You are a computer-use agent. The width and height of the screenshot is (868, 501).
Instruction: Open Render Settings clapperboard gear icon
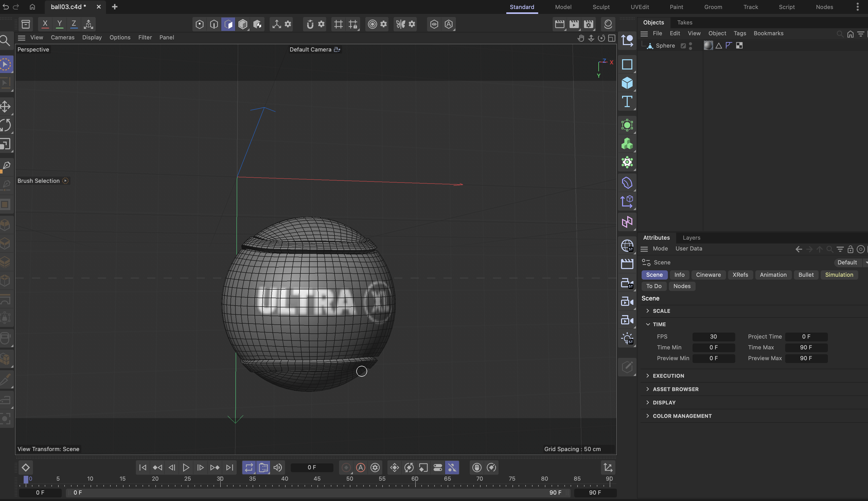pos(589,24)
